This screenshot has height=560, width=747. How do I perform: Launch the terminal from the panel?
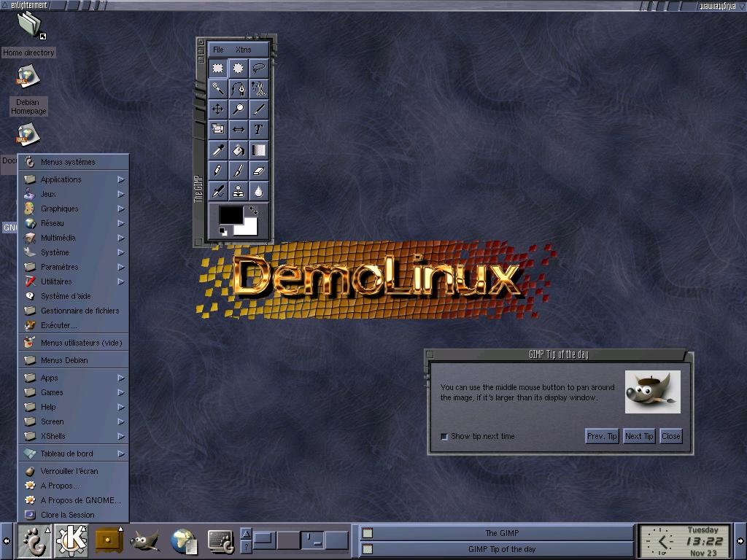pyautogui.click(x=221, y=542)
